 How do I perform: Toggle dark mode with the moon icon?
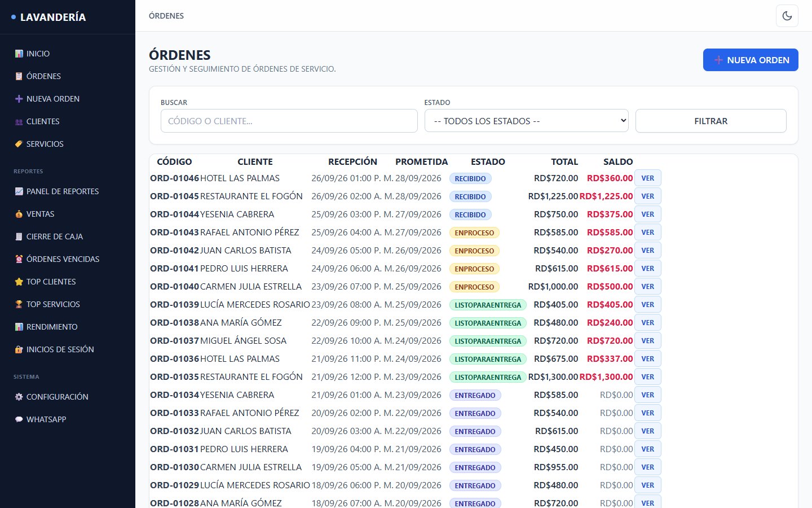pyautogui.click(x=787, y=16)
